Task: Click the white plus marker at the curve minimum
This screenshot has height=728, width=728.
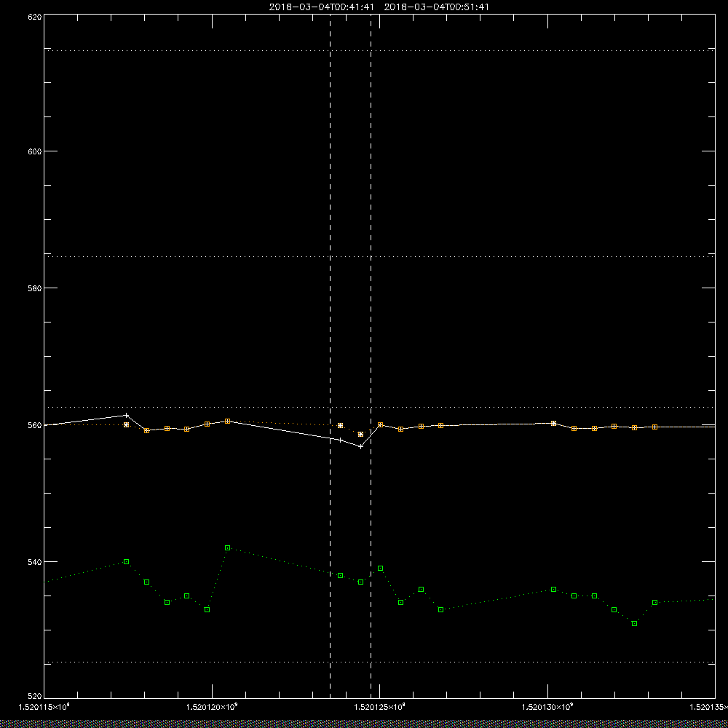Action: tap(361, 447)
